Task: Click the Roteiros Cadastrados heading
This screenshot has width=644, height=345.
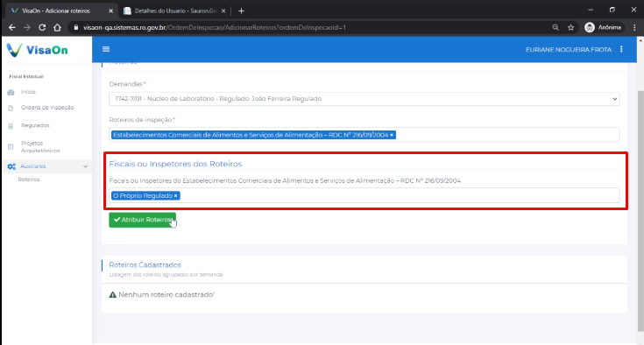Action: coord(145,265)
